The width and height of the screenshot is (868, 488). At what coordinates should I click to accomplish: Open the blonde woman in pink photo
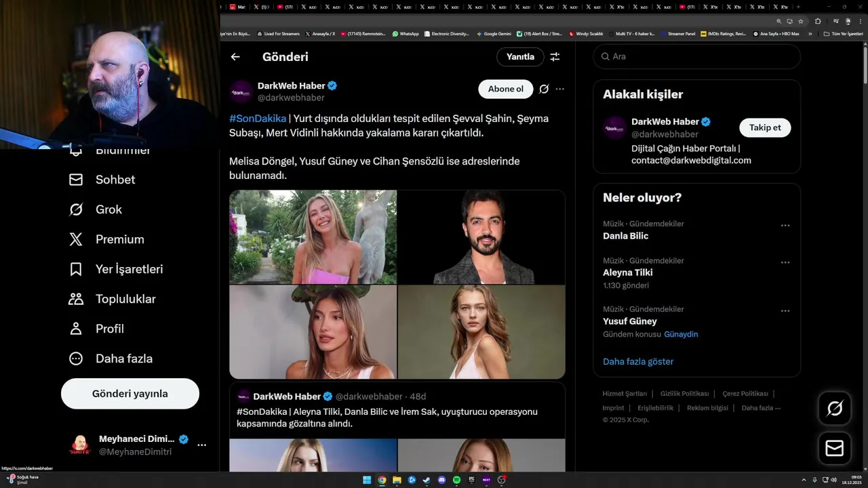pos(313,237)
